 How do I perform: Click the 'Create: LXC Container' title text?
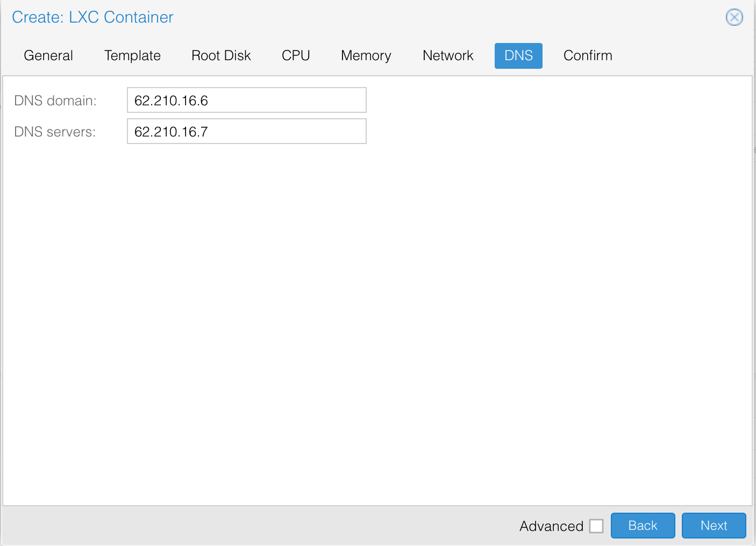tap(92, 17)
